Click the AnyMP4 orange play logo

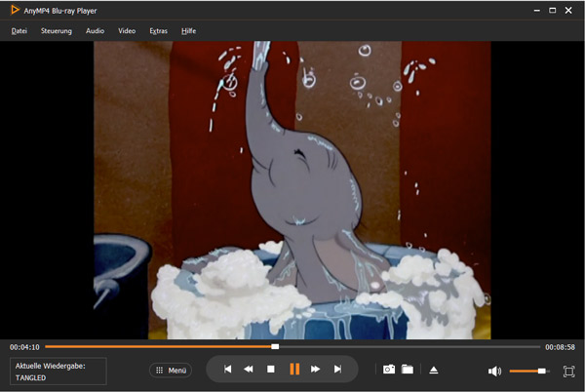(x=15, y=10)
